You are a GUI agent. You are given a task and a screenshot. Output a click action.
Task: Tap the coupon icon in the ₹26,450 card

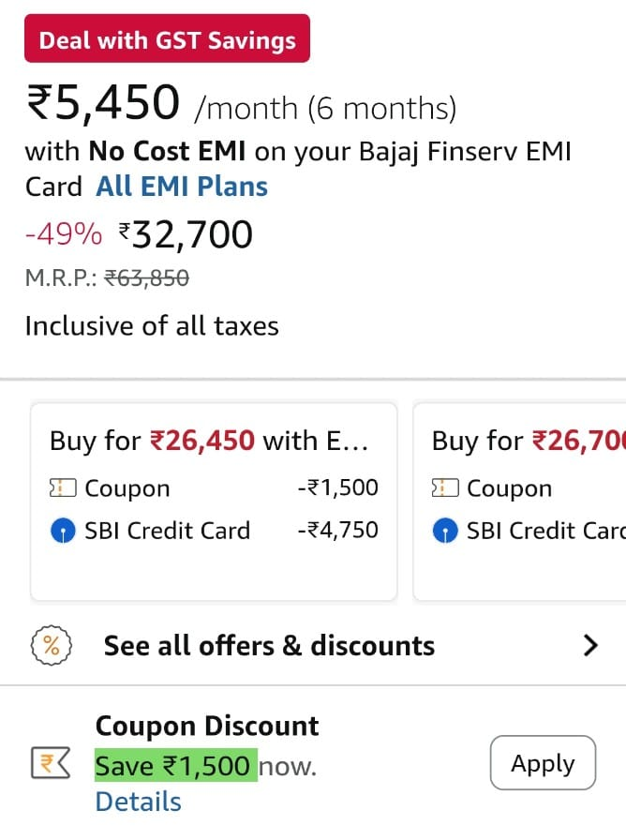(x=62, y=488)
